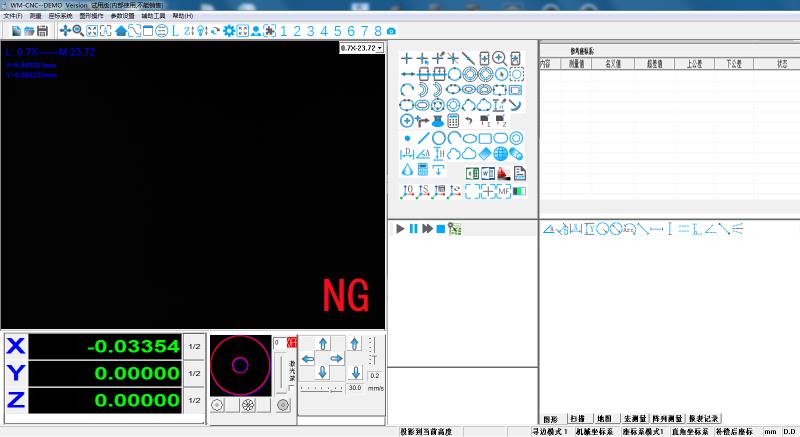
Task: Click the save file icon in toolbar
Action: tap(42, 31)
